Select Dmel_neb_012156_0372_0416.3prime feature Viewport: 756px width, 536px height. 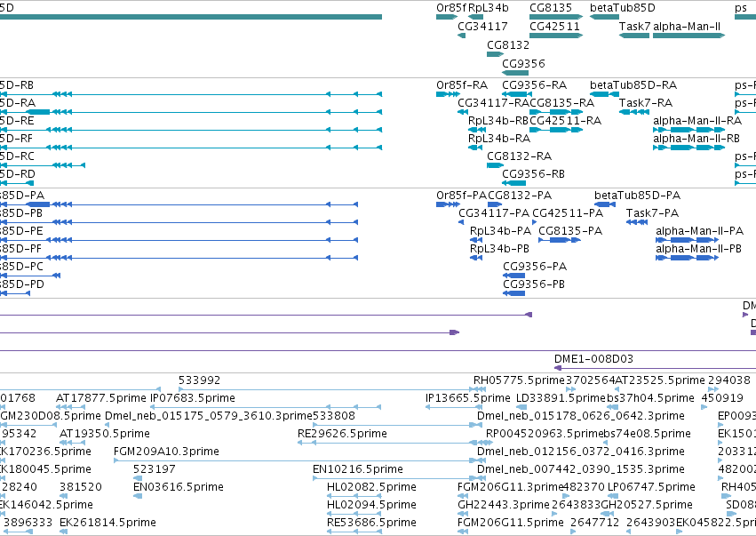point(580,452)
